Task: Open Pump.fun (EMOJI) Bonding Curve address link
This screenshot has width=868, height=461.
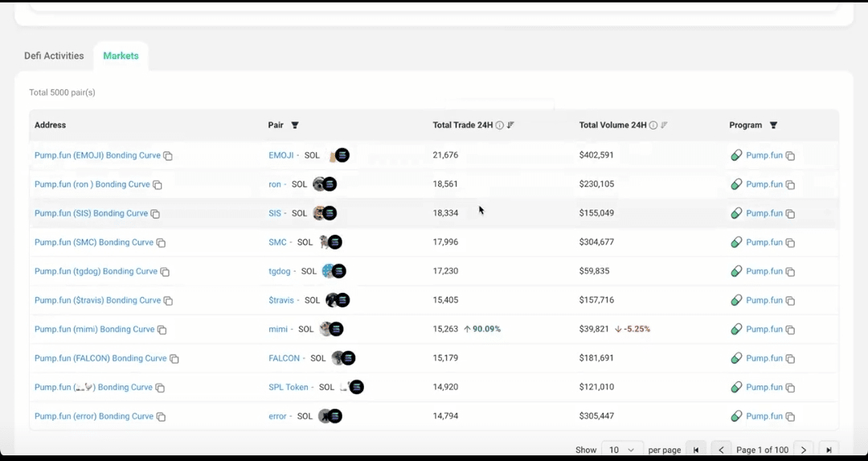Action: (97, 155)
